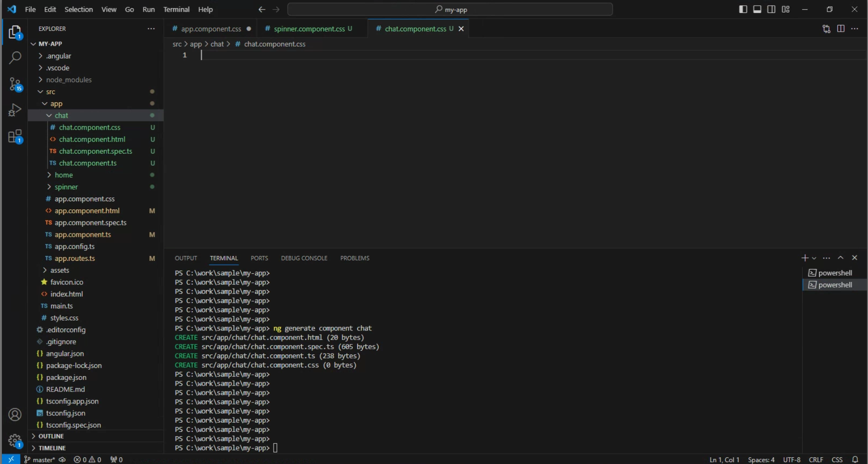Go forward using the navigation arrow

[276, 9]
